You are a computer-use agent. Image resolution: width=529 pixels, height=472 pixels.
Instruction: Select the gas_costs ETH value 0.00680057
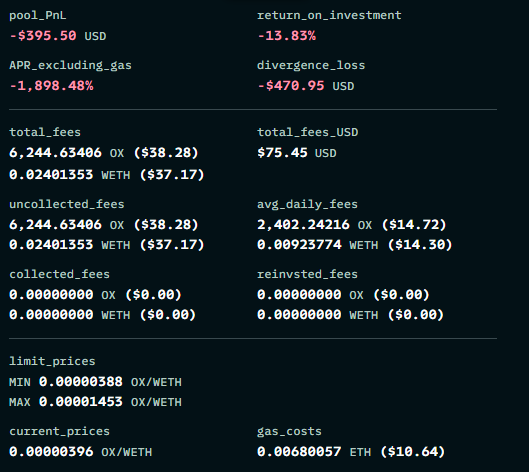pos(299,451)
